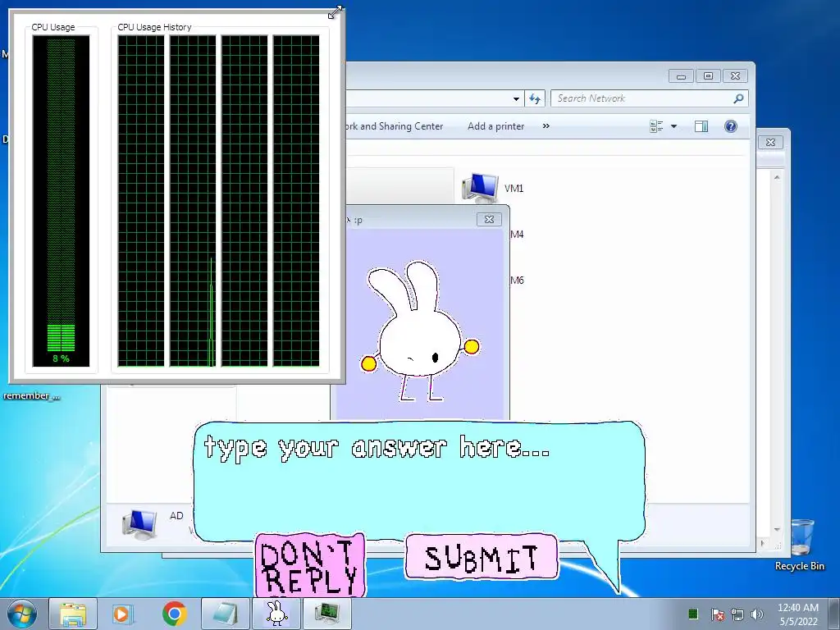Click the network connection tray icon
The height and width of the screenshot is (630, 840).
[737, 614]
